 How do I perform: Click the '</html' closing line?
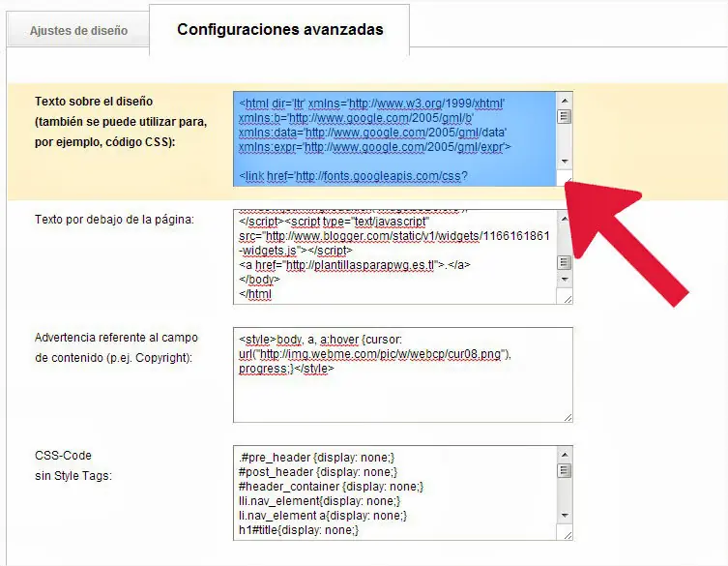coord(255,294)
